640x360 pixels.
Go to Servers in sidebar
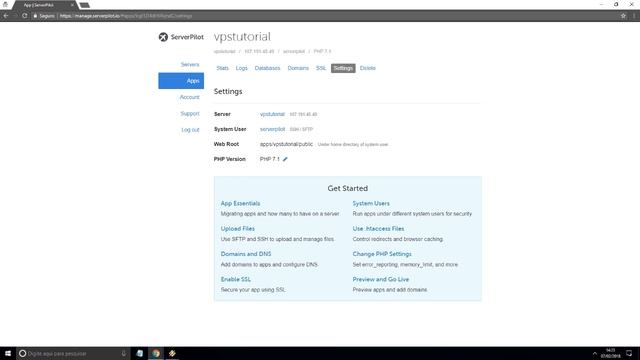click(x=190, y=64)
